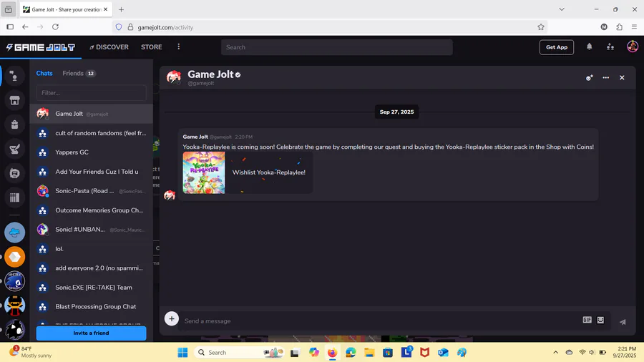Focus the chat Filter field
The image size is (644, 362).
[x=91, y=93]
